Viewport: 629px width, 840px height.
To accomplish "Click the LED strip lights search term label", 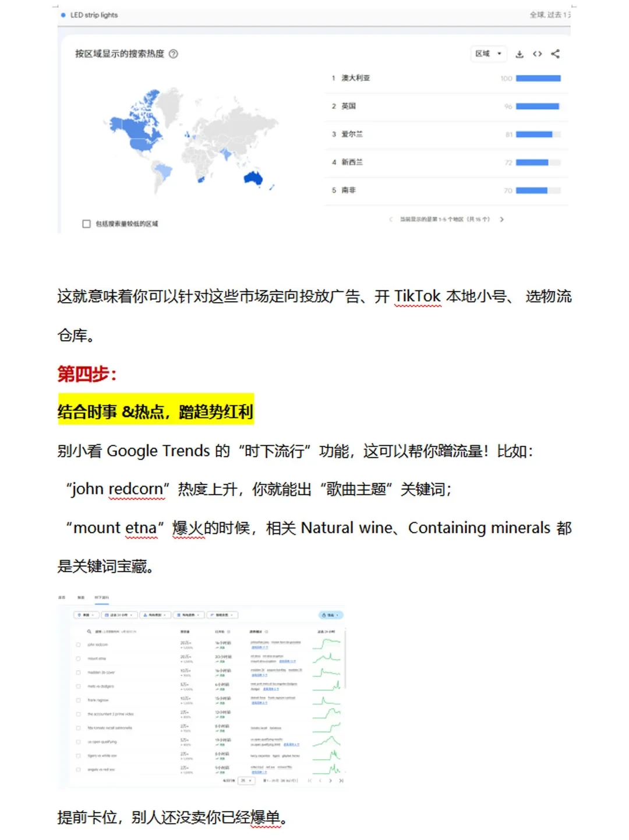I will [94, 15].
